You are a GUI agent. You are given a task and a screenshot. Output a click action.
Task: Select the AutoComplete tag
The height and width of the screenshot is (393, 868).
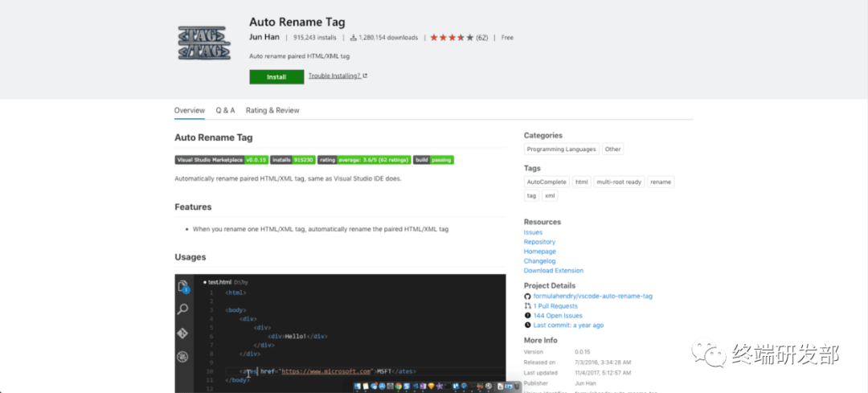[x=547, y=182]
